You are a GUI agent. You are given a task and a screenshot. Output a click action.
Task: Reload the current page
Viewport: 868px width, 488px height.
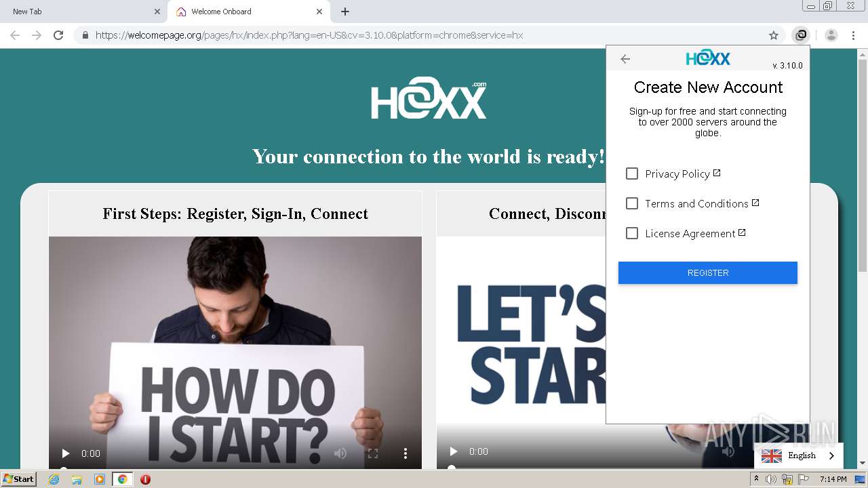click(58, 35)
